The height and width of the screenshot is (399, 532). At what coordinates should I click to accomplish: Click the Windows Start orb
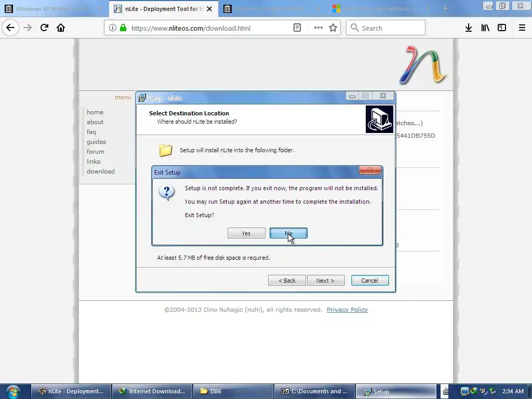[13, 392]
